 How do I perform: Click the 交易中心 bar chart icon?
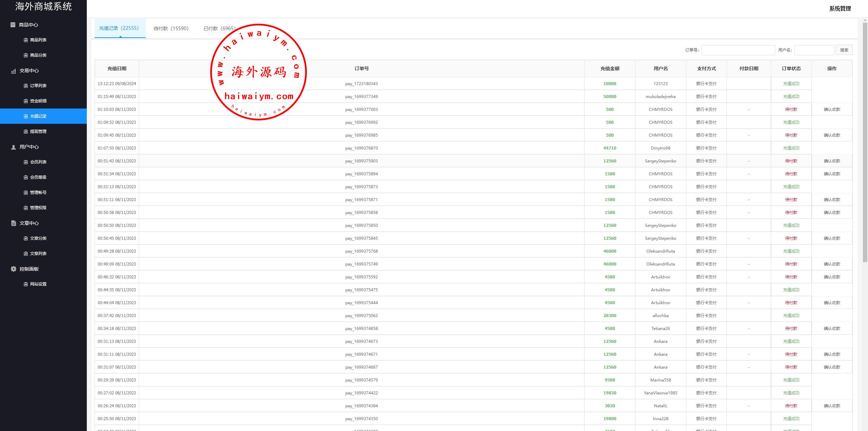click(14, 71)
